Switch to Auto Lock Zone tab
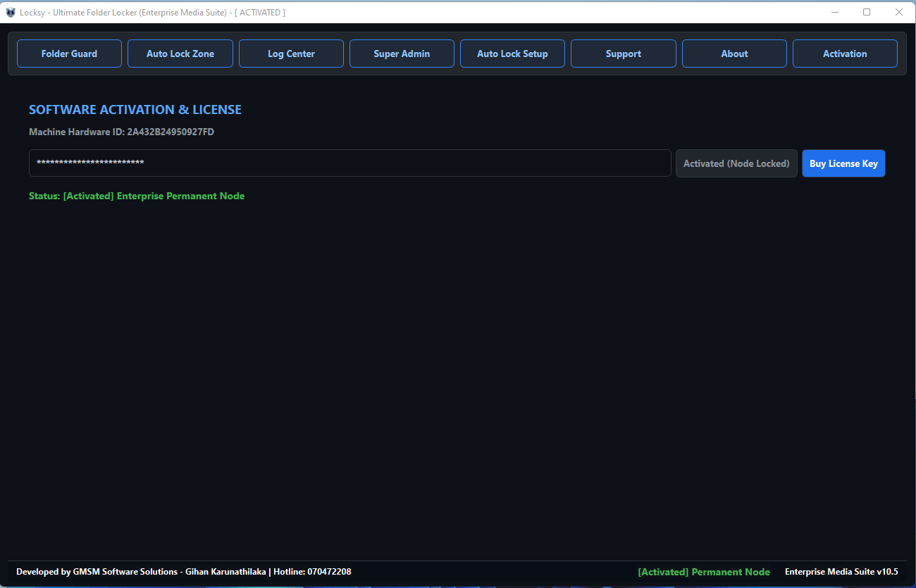916x588 pixels. [x=180, y=54]
